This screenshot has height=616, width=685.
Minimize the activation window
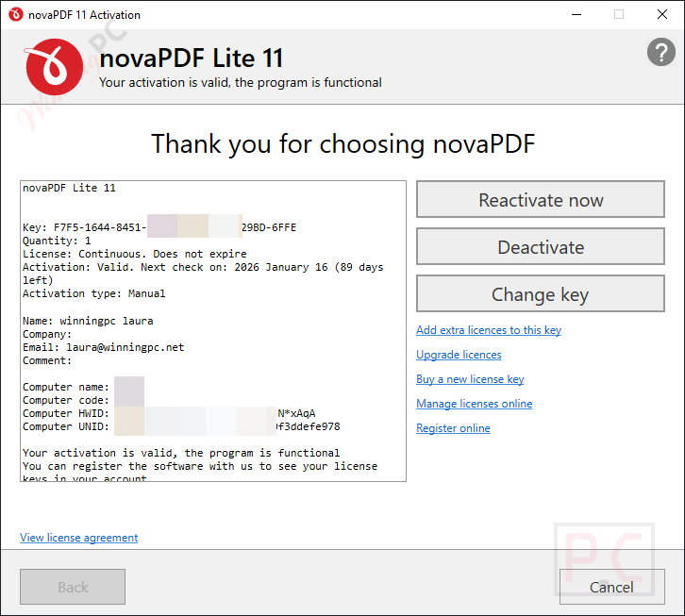pyautogui.click(x=576, y=14)
